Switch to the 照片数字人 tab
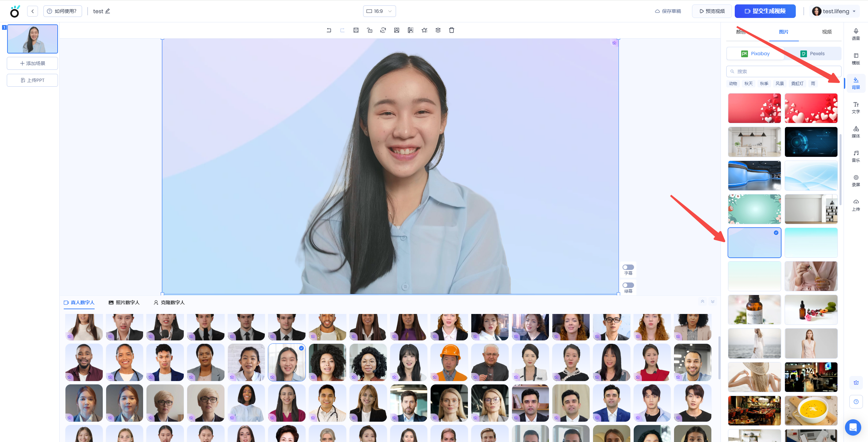The width and height of the screenshot is (868, 442). [x=124, y=302]
